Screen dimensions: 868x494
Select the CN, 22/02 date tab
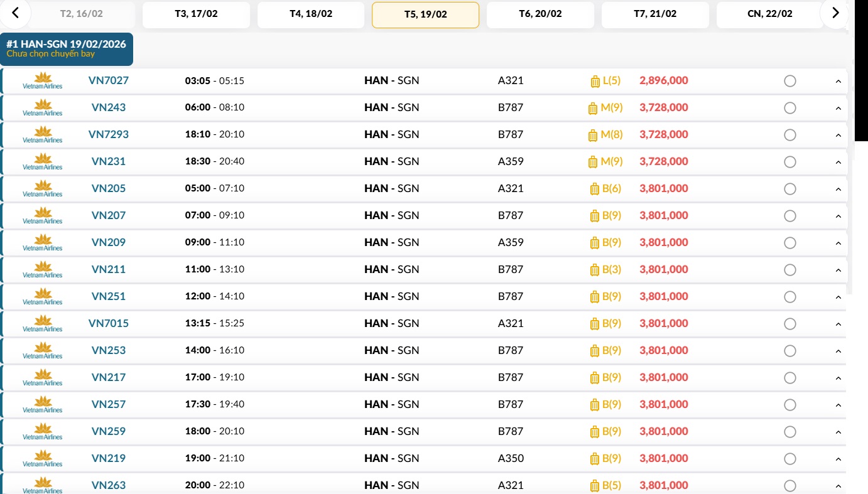click(x=769, y=14)
